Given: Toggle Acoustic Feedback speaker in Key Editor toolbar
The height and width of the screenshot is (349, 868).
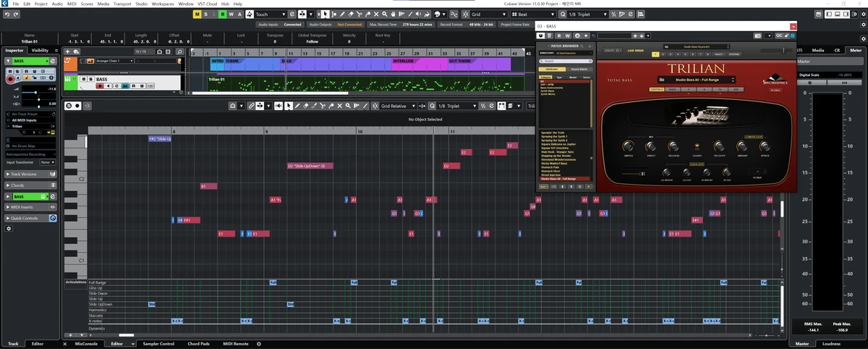Looking at the screenshot, I should pyautogui.click(x=278, y=106).
